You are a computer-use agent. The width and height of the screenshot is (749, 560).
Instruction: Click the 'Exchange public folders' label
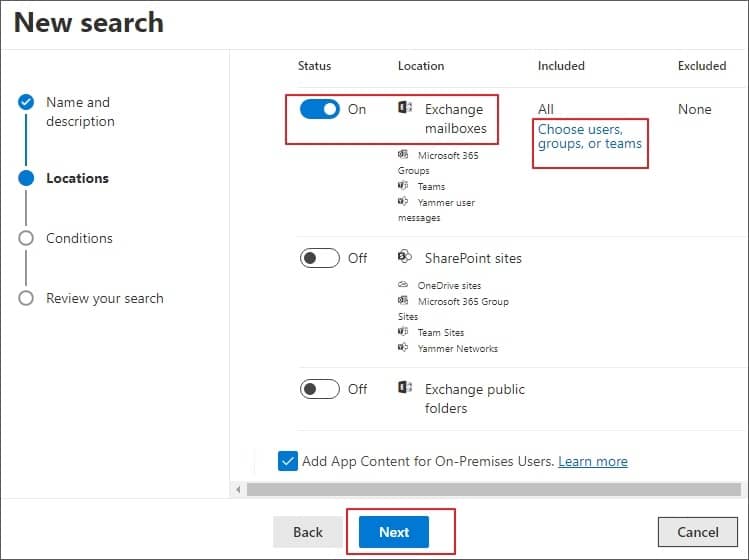pyautogui.click(x=474, y=398)
